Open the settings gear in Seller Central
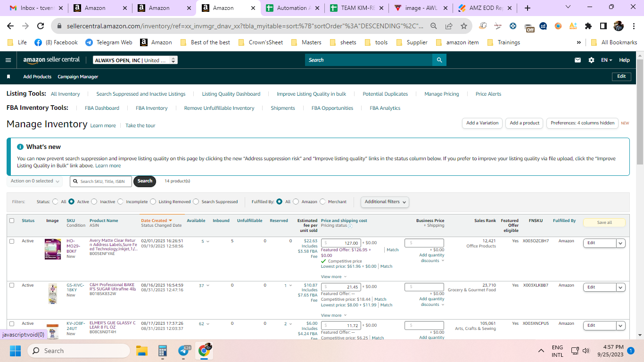This screenshot has width=644, height=362. (x=591, y=60)
